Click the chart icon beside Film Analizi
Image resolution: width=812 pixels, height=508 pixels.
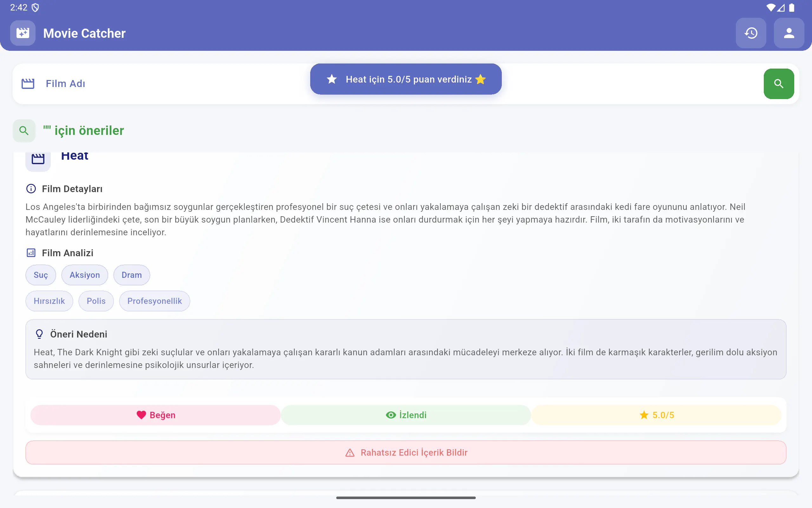31,253
